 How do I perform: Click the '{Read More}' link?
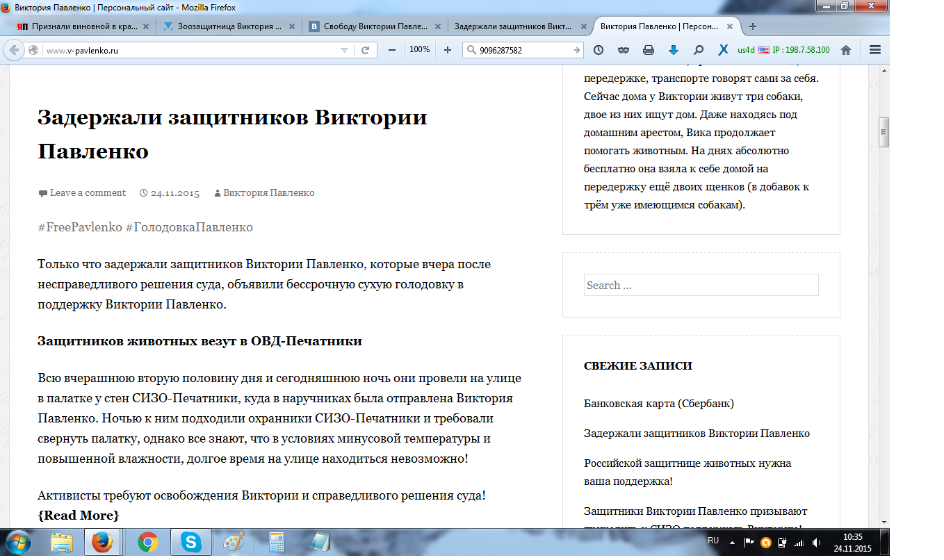[x=79, y=516]
